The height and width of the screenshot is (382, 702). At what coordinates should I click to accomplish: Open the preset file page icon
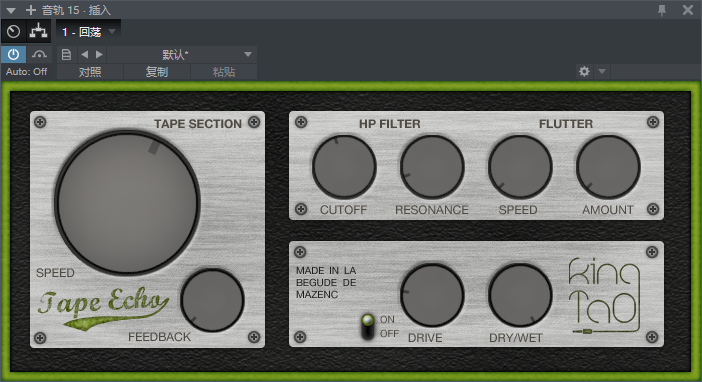[x=66, y=55]
